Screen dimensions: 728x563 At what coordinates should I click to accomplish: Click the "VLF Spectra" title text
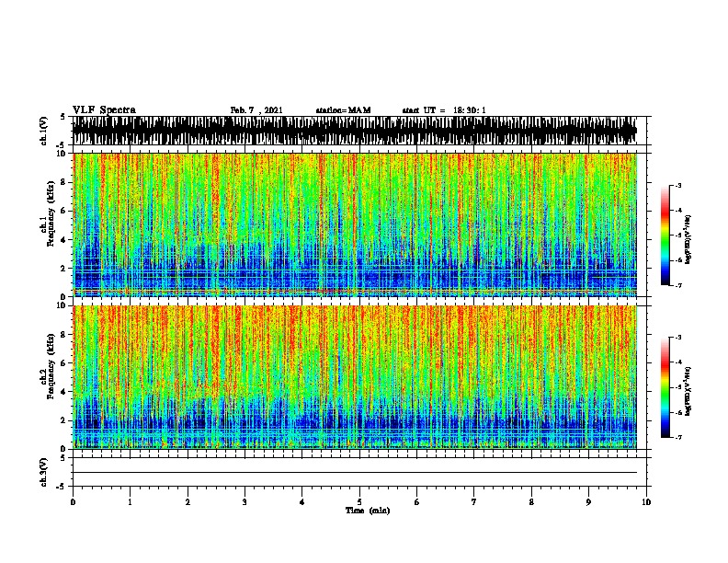coord(104,110)
